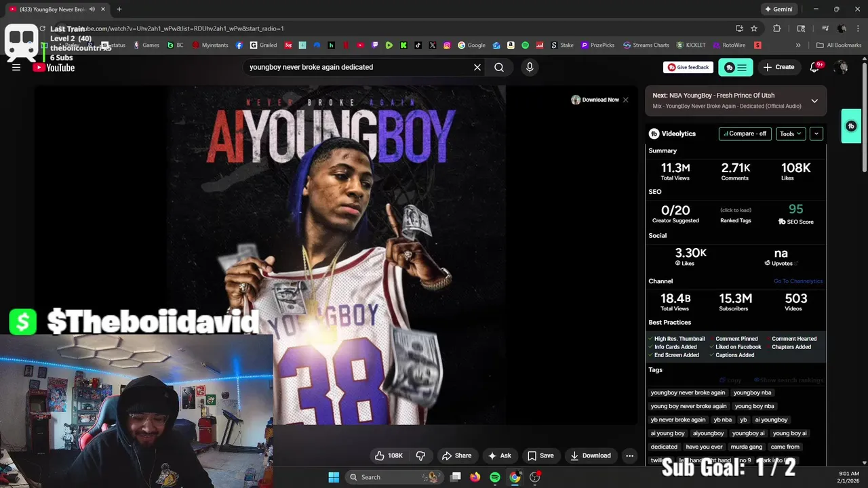Click the Download Now ad link
868x488 pixels.
pyautogui.click(x=595, y=100)
